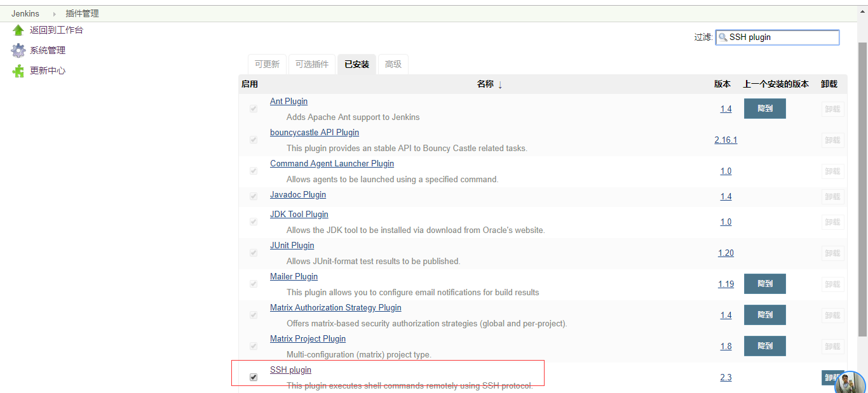The width and height of the screenshot is (868, 393).
Task: Click the magnifier icon in the filter box
Action: click(722, 37)
